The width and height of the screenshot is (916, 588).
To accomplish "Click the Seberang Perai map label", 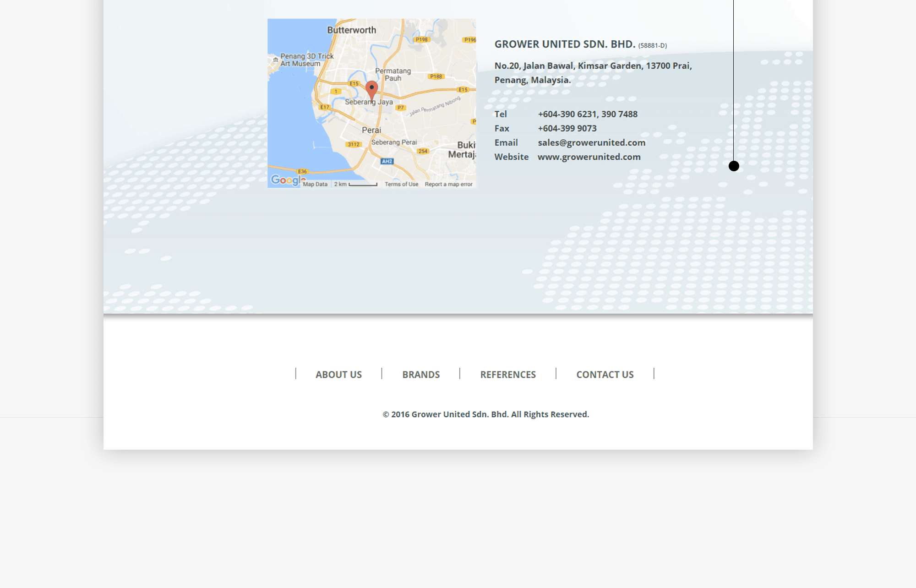I will (394, 142).
